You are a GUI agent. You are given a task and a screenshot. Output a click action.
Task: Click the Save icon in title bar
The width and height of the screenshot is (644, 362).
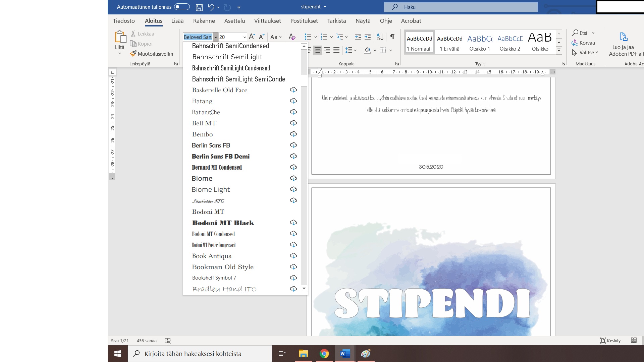coord(199,7)
